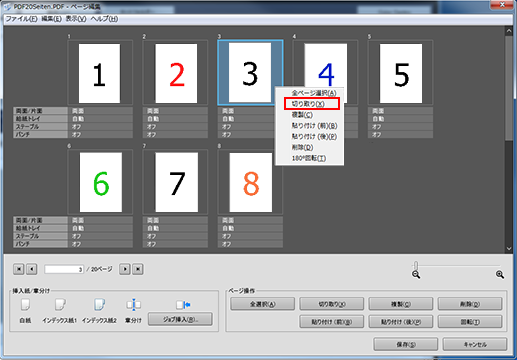
Task: Click the thumbnail zoom slider handle
Action: (x=416, y=265)
